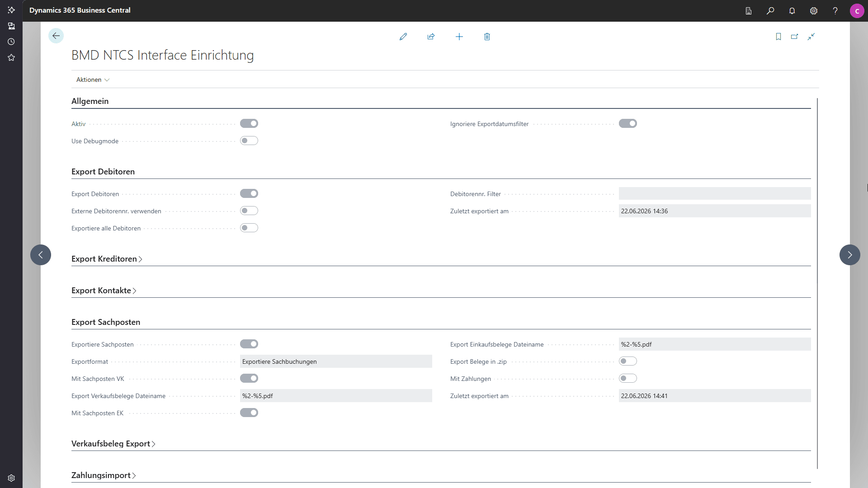Open the settings gear in header
This screenshot has width=868, height=488.
tap(814, 11)
